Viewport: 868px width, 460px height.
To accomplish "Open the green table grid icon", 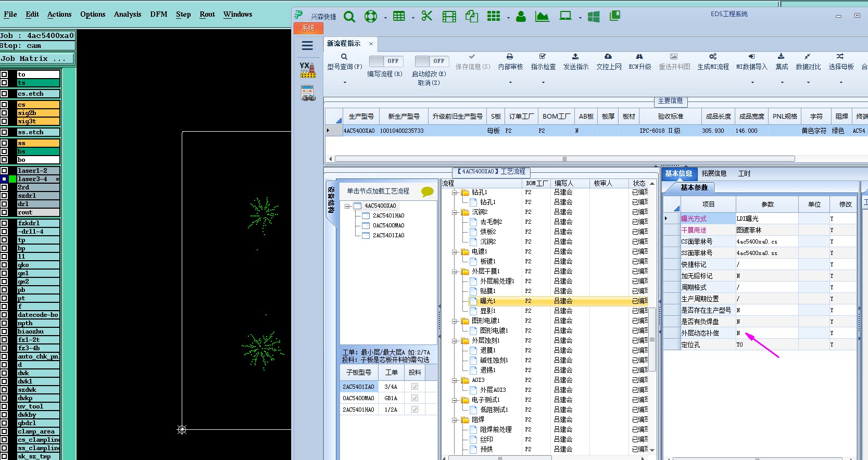I will point(399,16).
